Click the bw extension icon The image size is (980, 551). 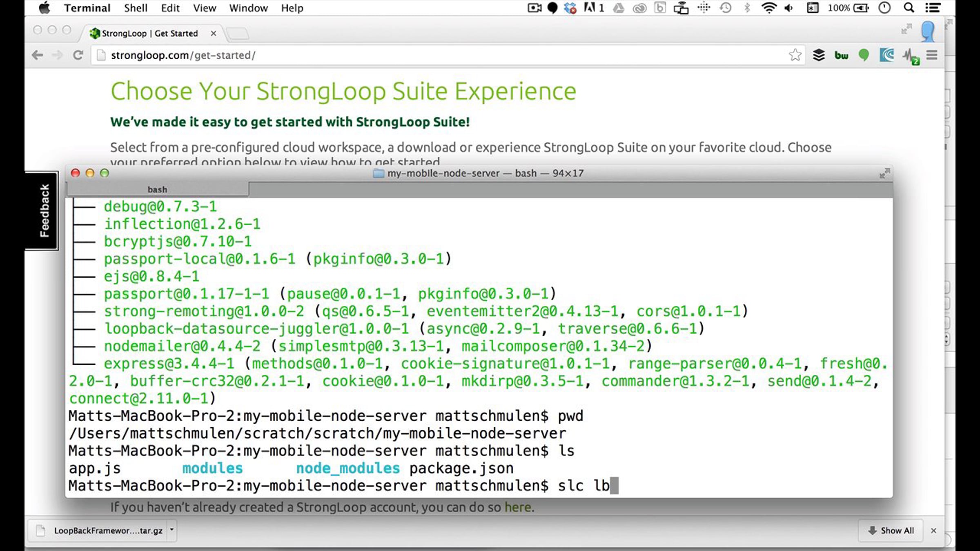pos(841,56)
